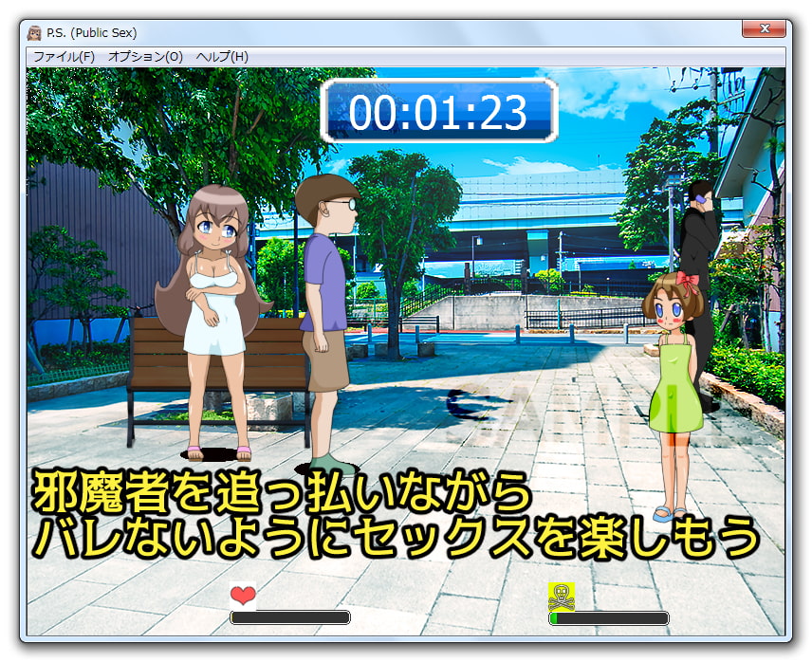Image resolution: width=812 pixels, height=662 pixels.
Task: Open the ヘルプ(H) menu
Action: 222,57
